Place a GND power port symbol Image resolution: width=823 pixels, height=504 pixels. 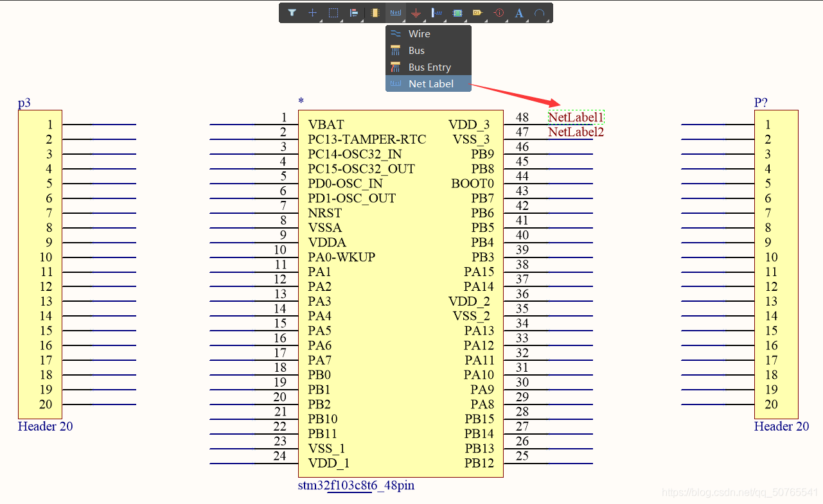(416, 12)
